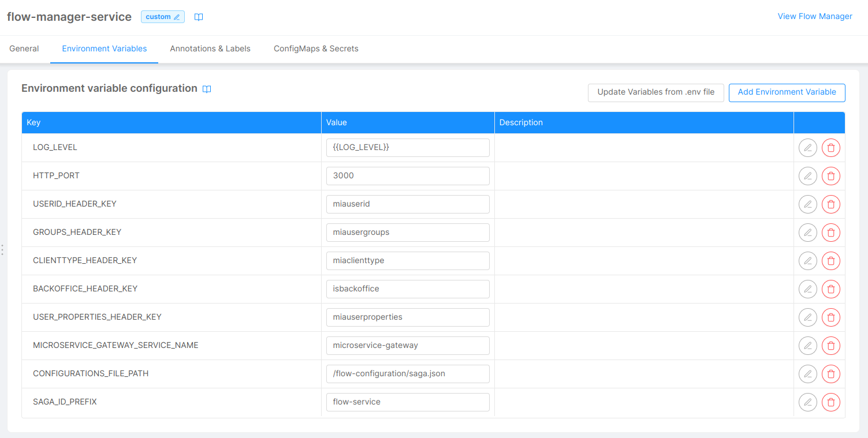Focus the SAGA_ID_PREFIX value input

point(407,402)
